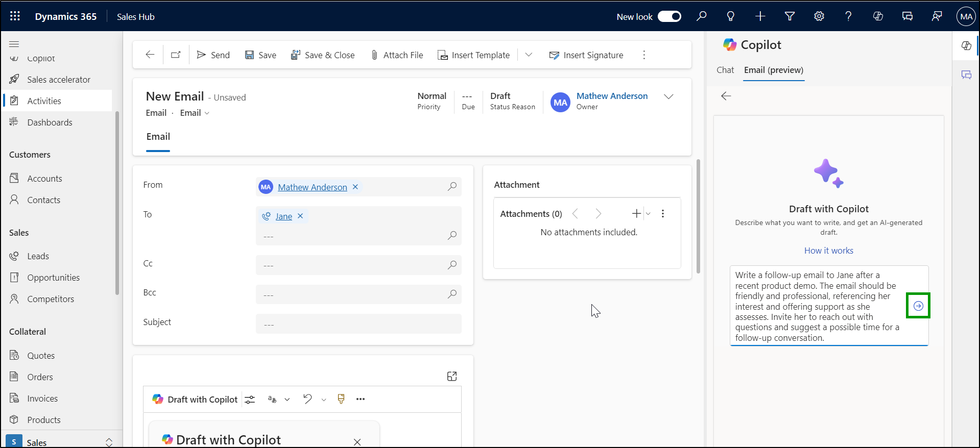Screen dimensions: 980x448
Task: Click Save & Close
Action: tap(323, 55)
